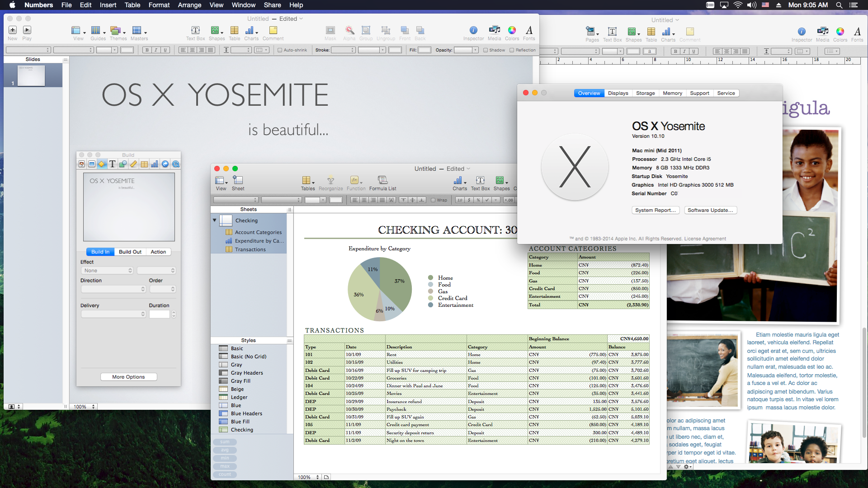Enable Auto-shrink checkbox in Keynote
Viewport: 868px width, 488px height.
(x=280, y=50)
